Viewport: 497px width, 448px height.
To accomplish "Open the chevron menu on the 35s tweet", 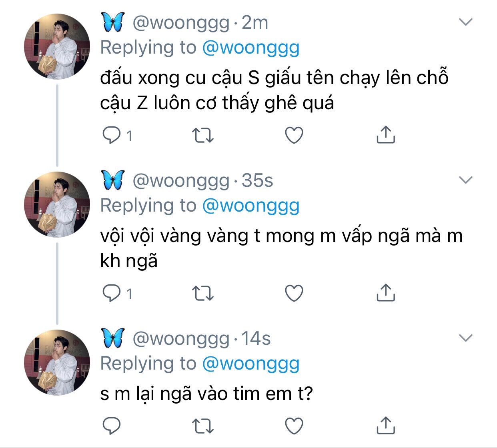I will pos(466,180).
